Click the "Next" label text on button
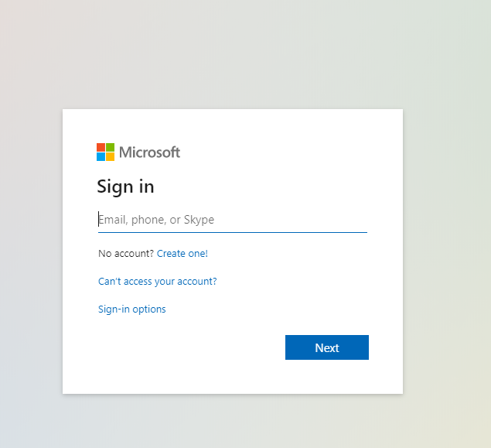 coord(326,348)
